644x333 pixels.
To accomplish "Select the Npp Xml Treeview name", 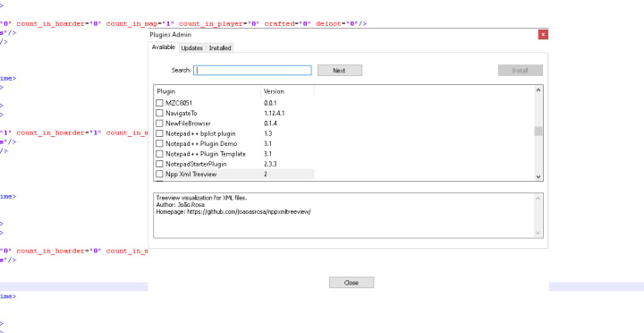I will click(x=191, y=175).
